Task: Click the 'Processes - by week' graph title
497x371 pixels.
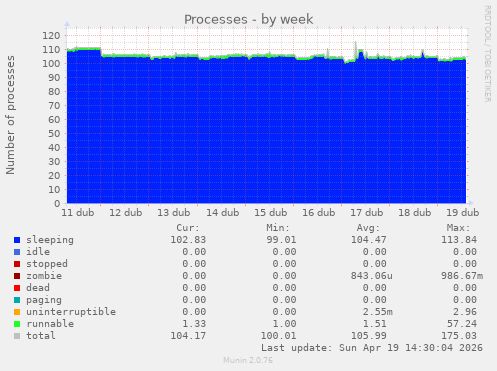Action: coord(248,19)
